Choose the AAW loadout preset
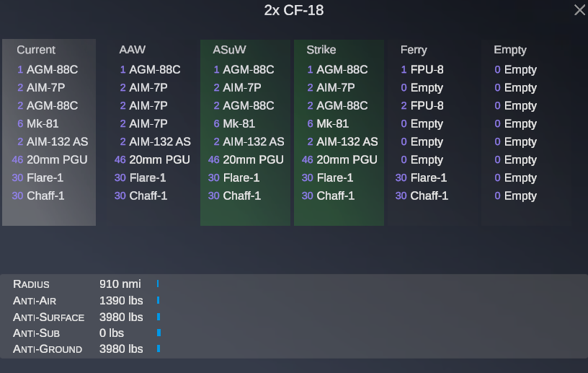Screen dimensions: 588x373 (x=151, y=132)
